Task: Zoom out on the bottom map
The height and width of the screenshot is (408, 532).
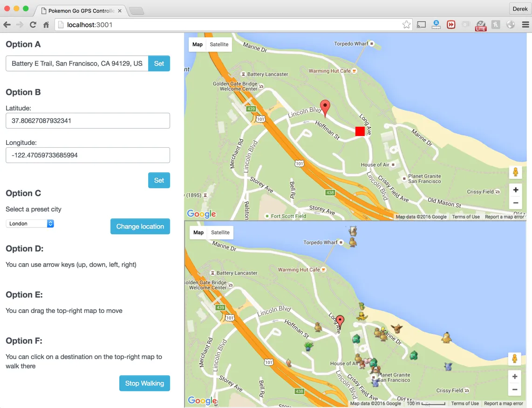Action: (515, 389)
